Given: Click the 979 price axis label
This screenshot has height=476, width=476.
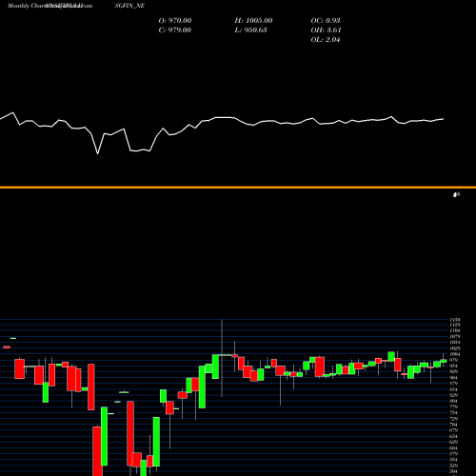Looking at the screenshot, I should pyautogui.click(x=454, y=360).
